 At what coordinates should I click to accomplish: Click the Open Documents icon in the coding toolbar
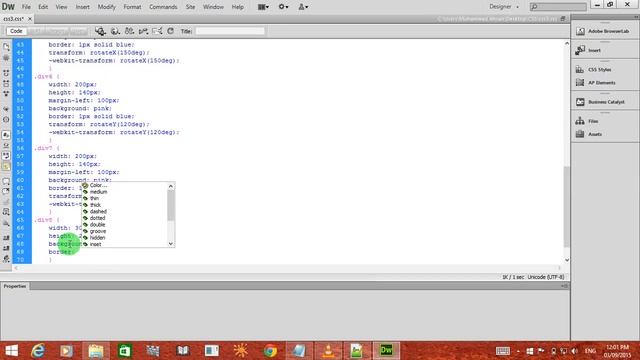click(x=6, y=47)
